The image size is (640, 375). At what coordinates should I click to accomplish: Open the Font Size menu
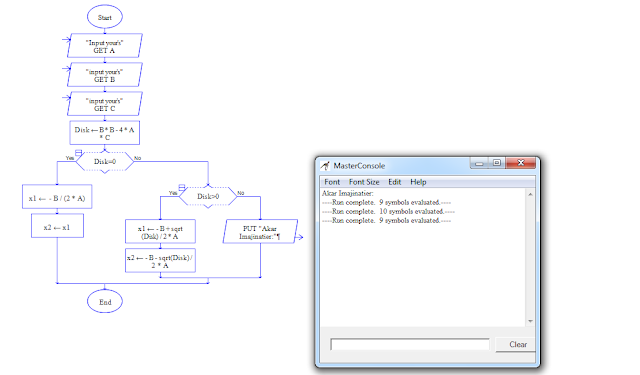click(364, 182)
